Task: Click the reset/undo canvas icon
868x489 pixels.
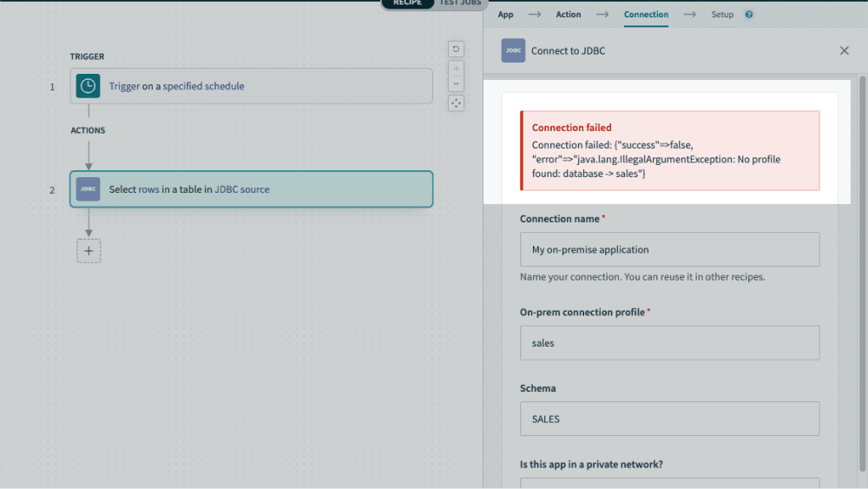Action: click(456, 50)
